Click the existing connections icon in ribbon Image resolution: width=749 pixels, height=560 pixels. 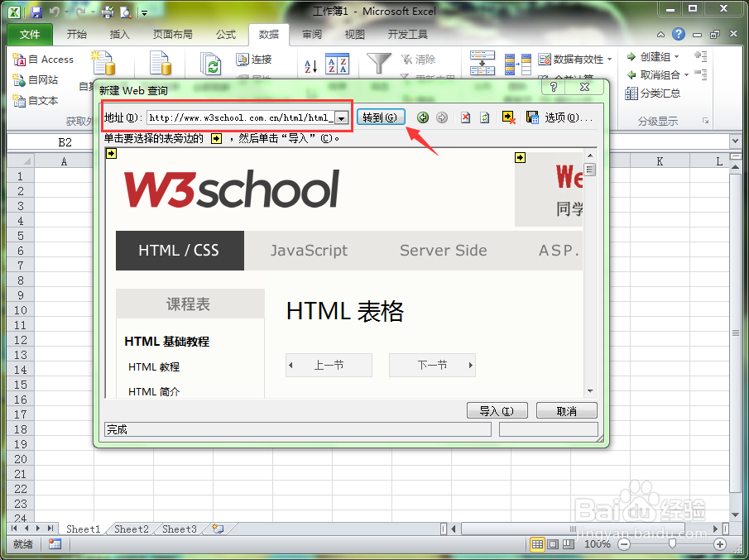(x=161, y=64)
